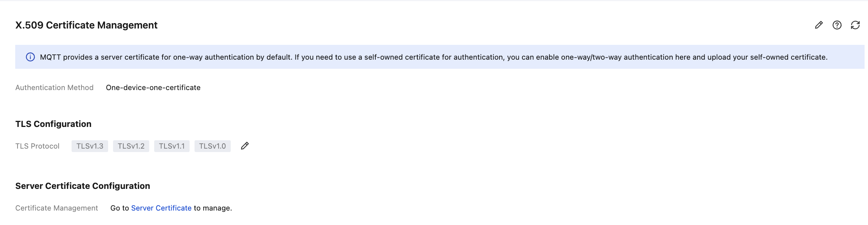Open the help question mark icon

837,25
